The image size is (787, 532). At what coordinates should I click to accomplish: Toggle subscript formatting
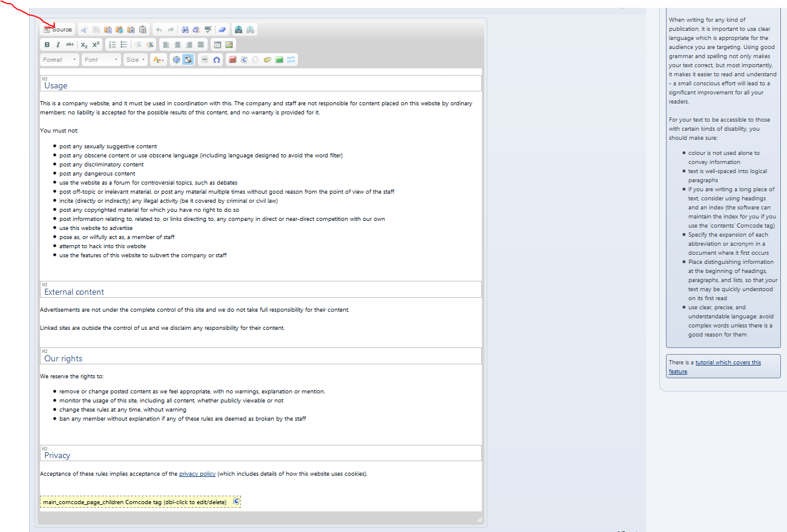click(84, 45)
